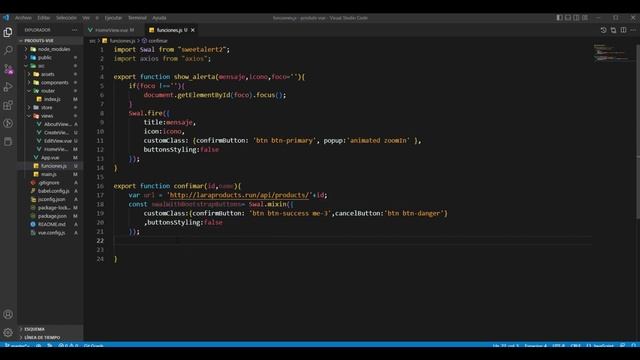Switch to the HomeView.vue tab
Screen dimensions: 640x360
pos(114,30)
